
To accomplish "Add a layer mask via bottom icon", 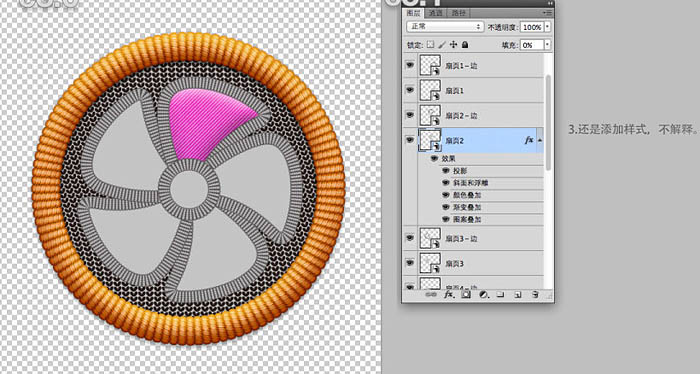I will pyautogui.click(x=466, y=295).
